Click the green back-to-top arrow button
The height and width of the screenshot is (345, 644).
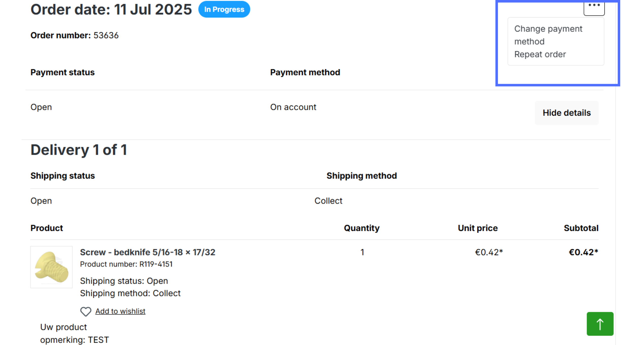pos(600,324)
